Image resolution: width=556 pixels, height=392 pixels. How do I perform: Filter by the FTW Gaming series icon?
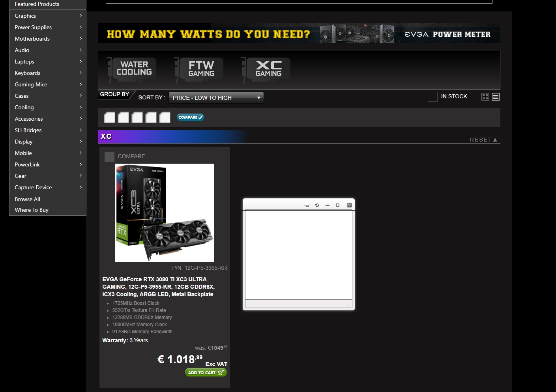(x=199, y=69)
